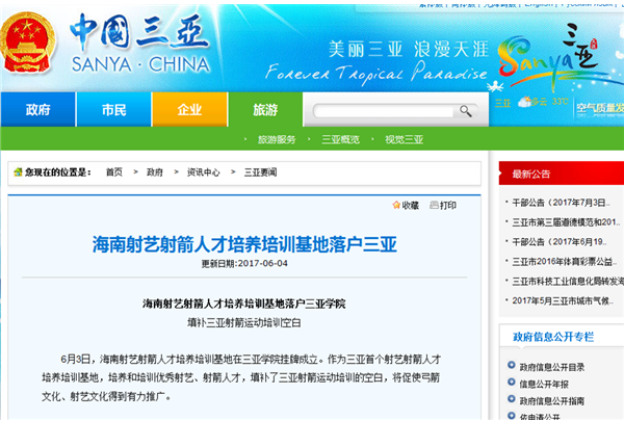Select 视觉三亚 submenu item
The height and width of the screenshot is (421, 626).
point(404,139)
